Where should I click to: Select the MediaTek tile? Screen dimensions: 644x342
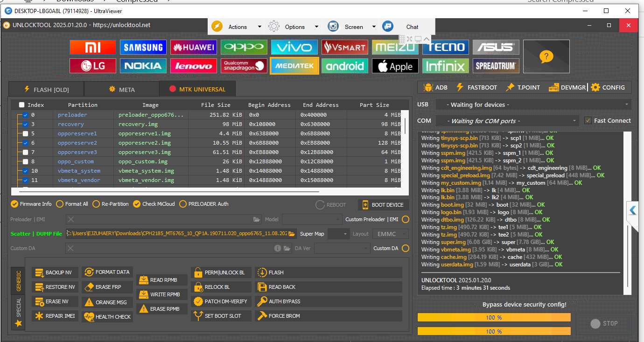(294, 66)
